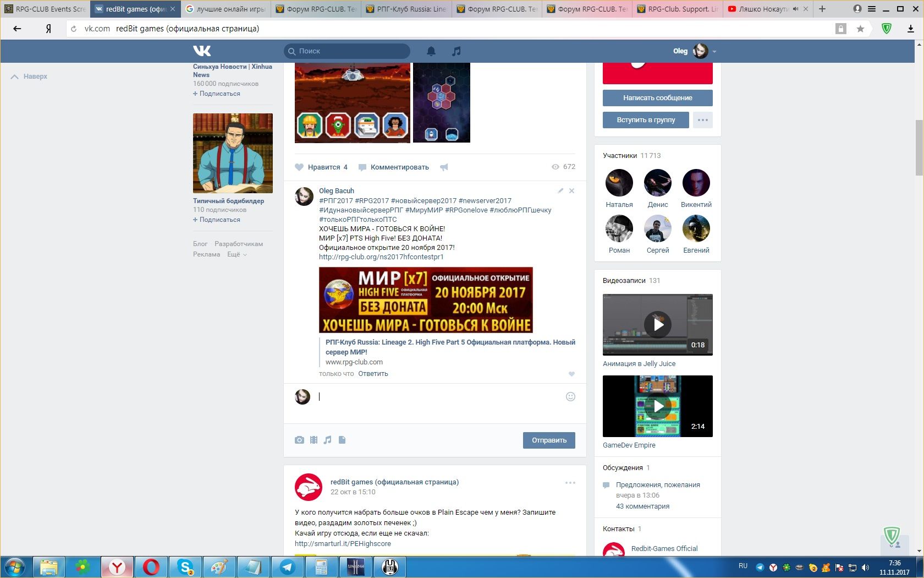Open notifications bell in VK header
This screenshot has width=924, height=578.
pyautogui.click(x=431, y=51)
